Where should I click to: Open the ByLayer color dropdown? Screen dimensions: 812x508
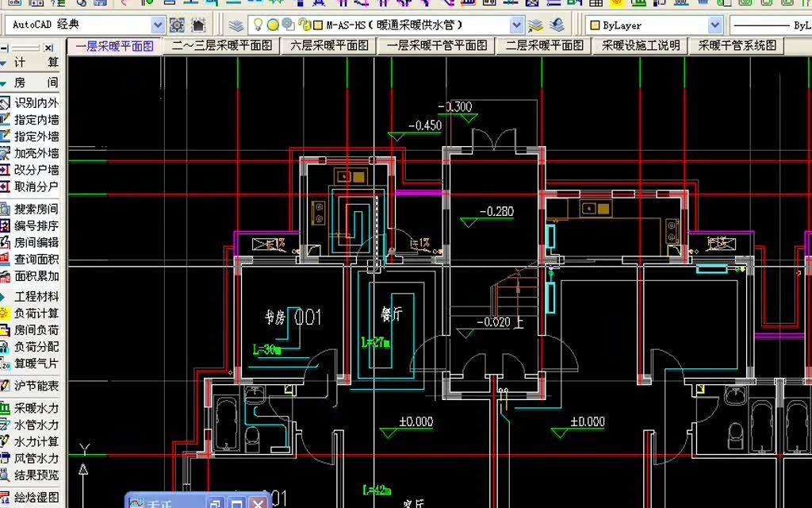tap(714, 25)
